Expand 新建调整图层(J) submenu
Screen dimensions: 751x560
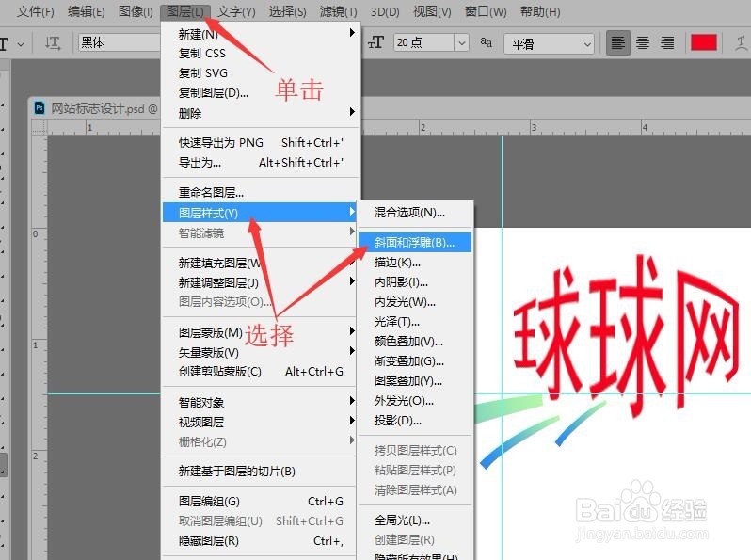click(x=261, y=282)
